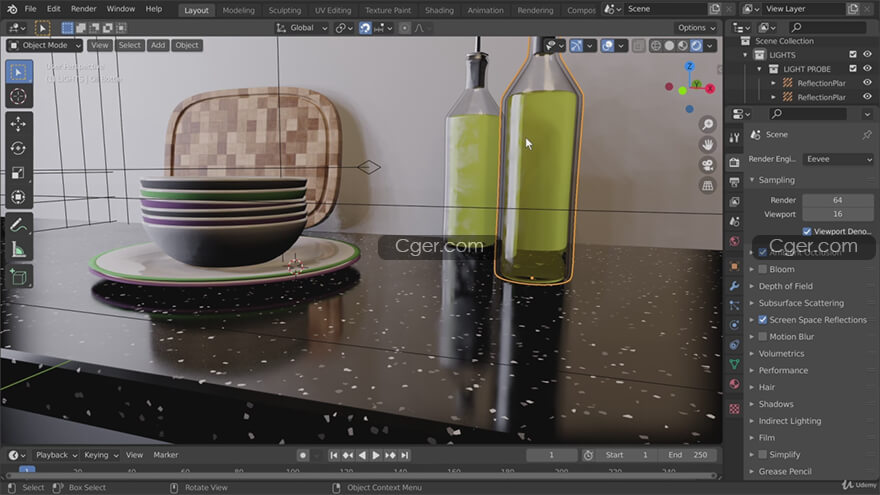The height and width of the screenshot is (495, 880).
Task: Click the pan view hand icon
Action: click(708, 145)
